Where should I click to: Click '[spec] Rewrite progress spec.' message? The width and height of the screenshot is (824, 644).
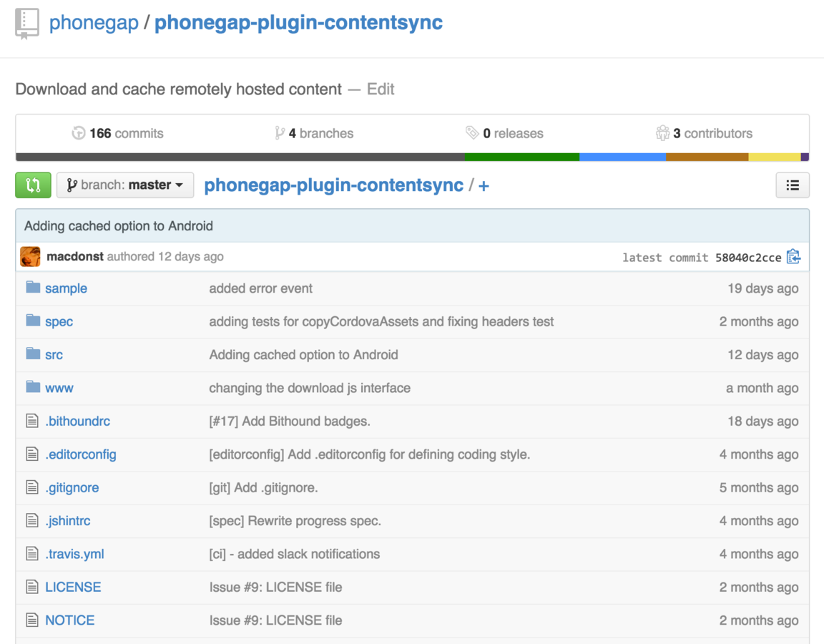pos(295,520)
